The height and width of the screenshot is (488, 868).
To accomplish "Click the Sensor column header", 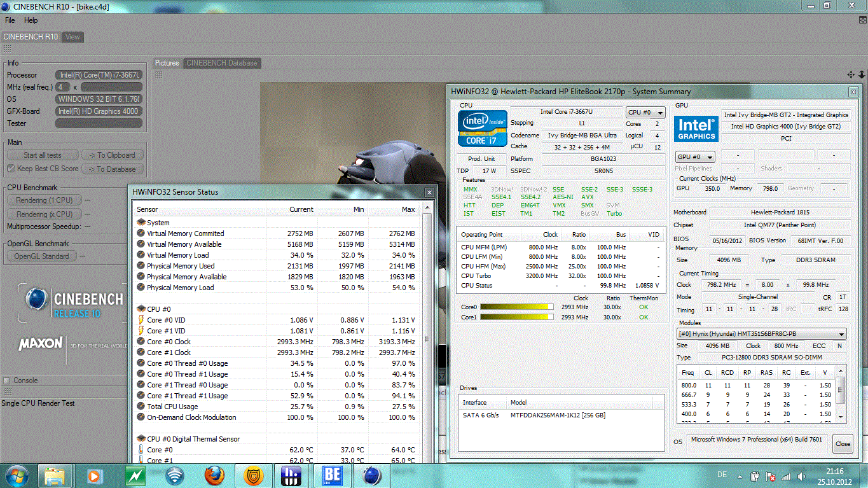I will coord(200,209).
